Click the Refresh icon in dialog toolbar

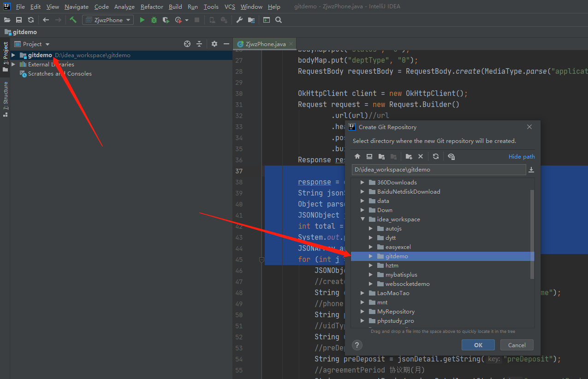pyautogui.click(x=436, y=157)
